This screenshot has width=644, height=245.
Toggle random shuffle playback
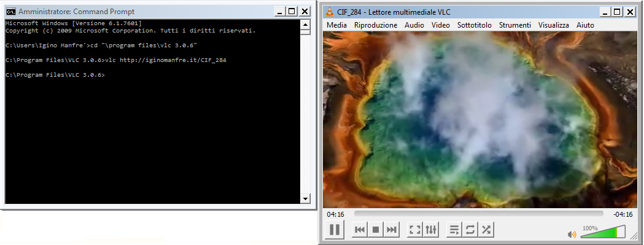pos(486,230)
